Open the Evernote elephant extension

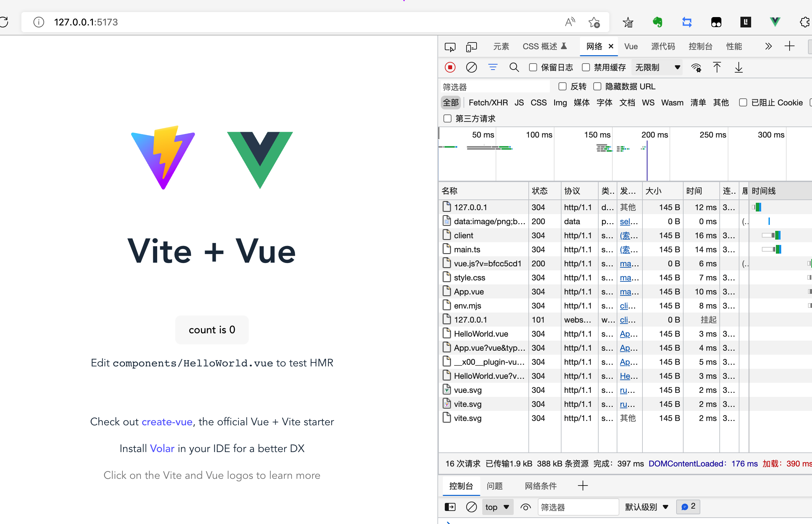657,22
